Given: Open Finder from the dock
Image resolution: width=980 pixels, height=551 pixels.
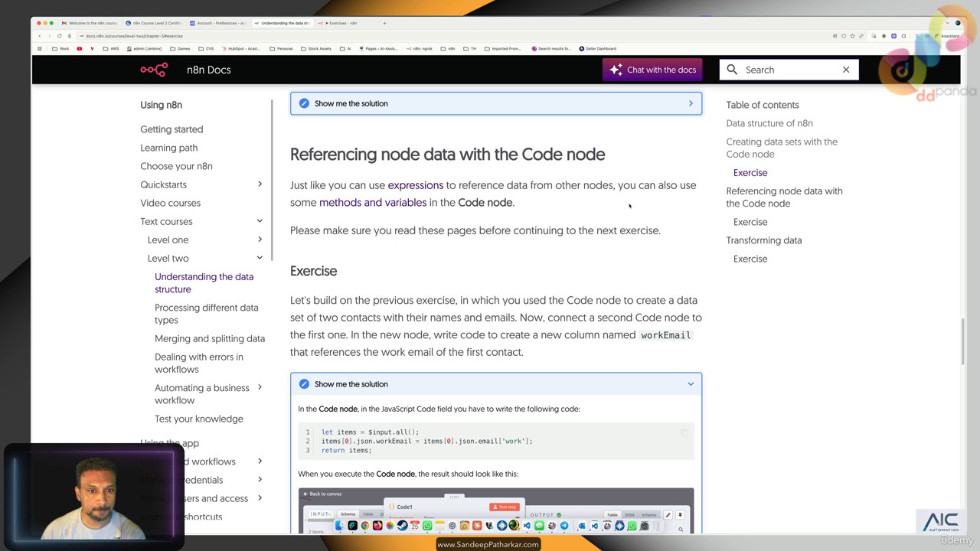Looking at the screenshot, I should 340,526.
